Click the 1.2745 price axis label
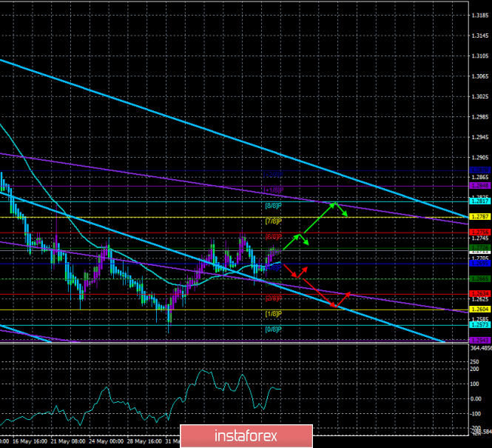Screen dimensions: 492x448 click(x=480, y=238)
